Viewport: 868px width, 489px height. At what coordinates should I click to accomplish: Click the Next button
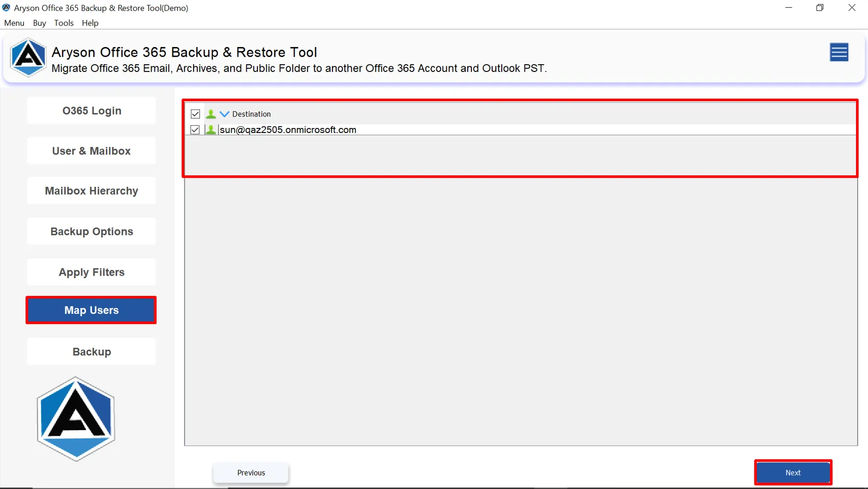click(x=793, y=472)
